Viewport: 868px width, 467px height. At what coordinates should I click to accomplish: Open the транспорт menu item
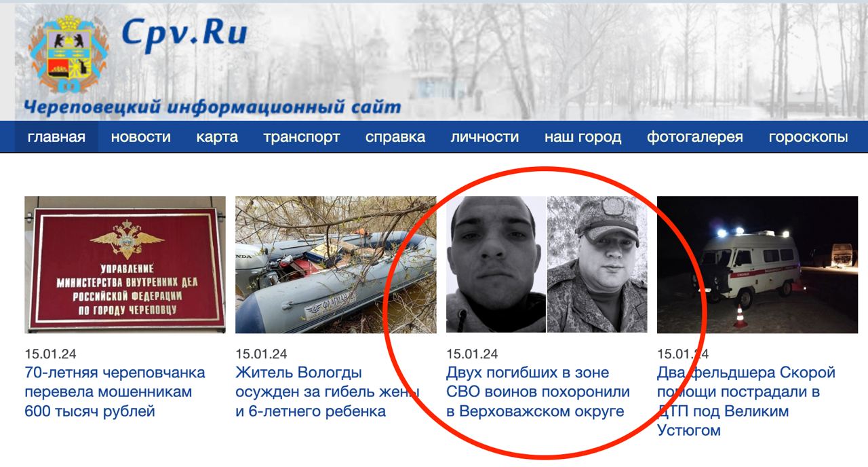tap(302, 137)
